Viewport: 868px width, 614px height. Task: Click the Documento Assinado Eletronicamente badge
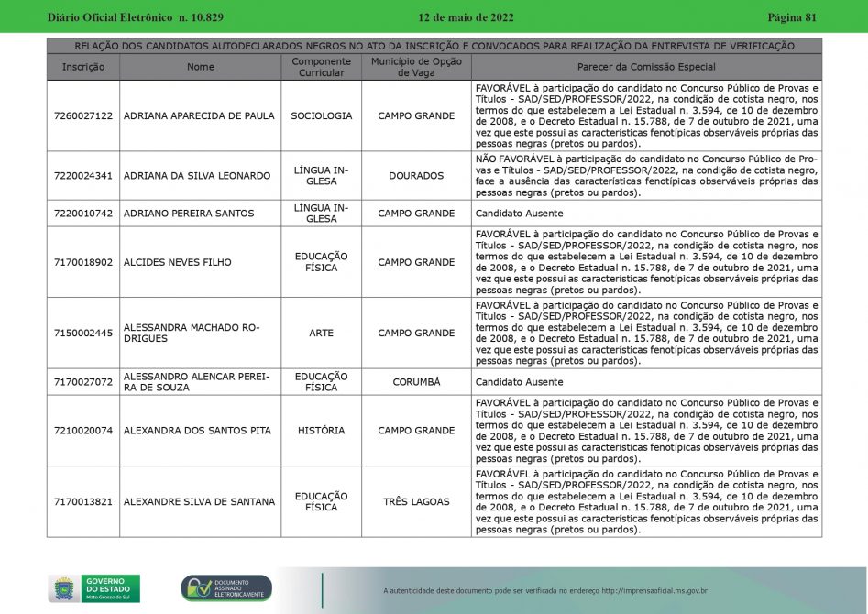[225, 588]
